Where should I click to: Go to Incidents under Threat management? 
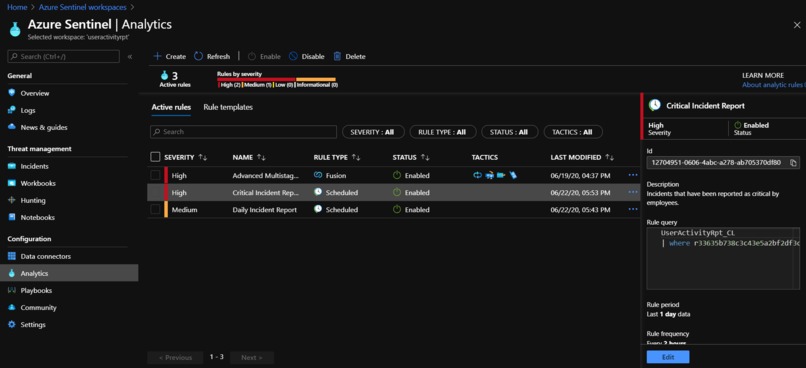point(34,167)
